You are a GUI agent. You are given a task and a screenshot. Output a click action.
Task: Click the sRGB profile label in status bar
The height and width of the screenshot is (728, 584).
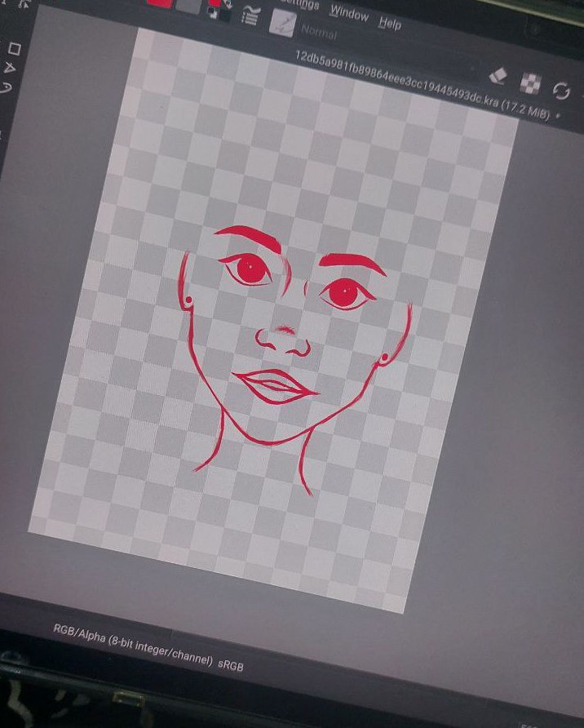pyautogui.click(x=231, y=665)
